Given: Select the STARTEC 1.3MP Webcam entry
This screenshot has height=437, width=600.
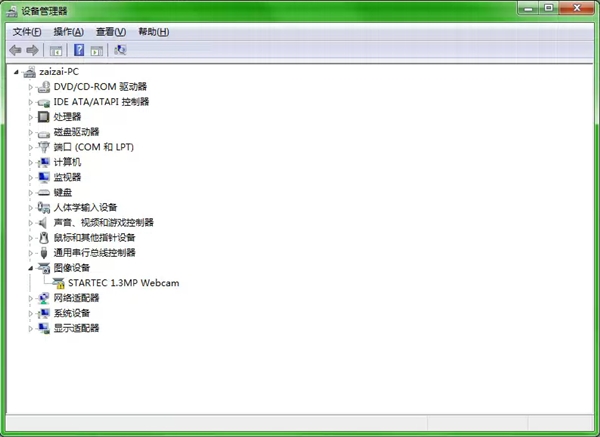Looking at the screenshot, I should click(124, 283).
